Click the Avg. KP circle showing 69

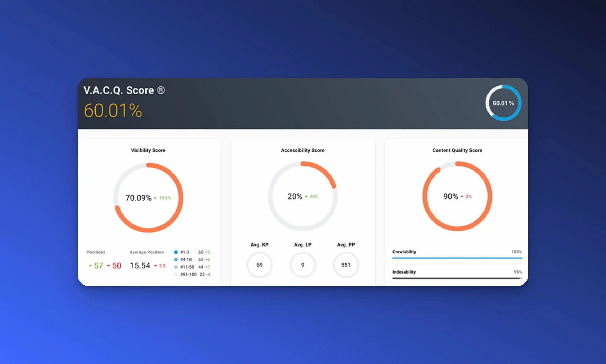coord(259,265)
